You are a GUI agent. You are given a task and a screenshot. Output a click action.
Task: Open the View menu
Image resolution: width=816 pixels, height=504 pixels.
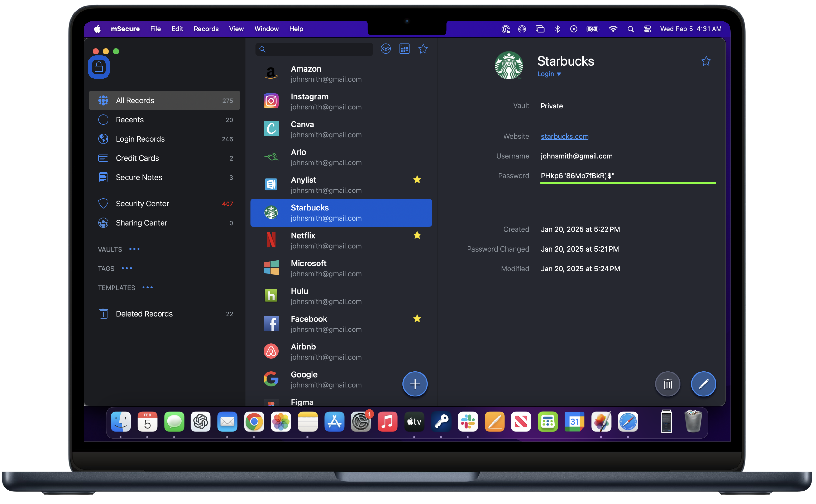tap(236, 29)
